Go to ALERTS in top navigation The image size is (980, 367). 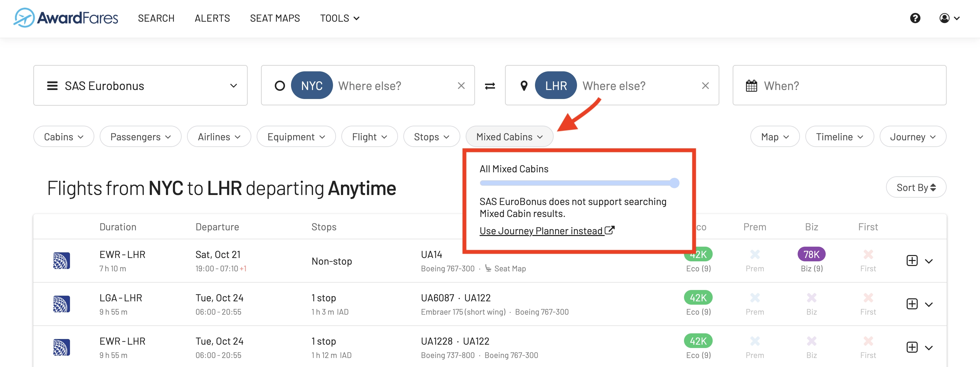pos(212,18)
